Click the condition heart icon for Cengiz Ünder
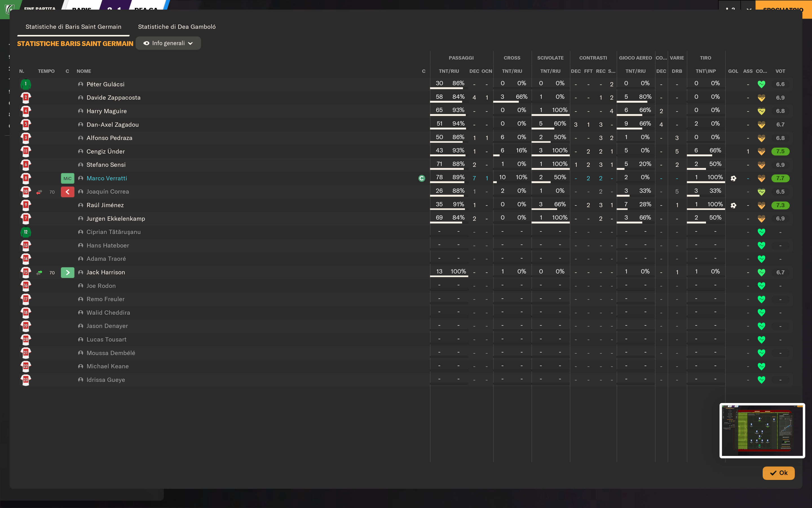This screenshot has width=812, height=508. pos(761,152)
